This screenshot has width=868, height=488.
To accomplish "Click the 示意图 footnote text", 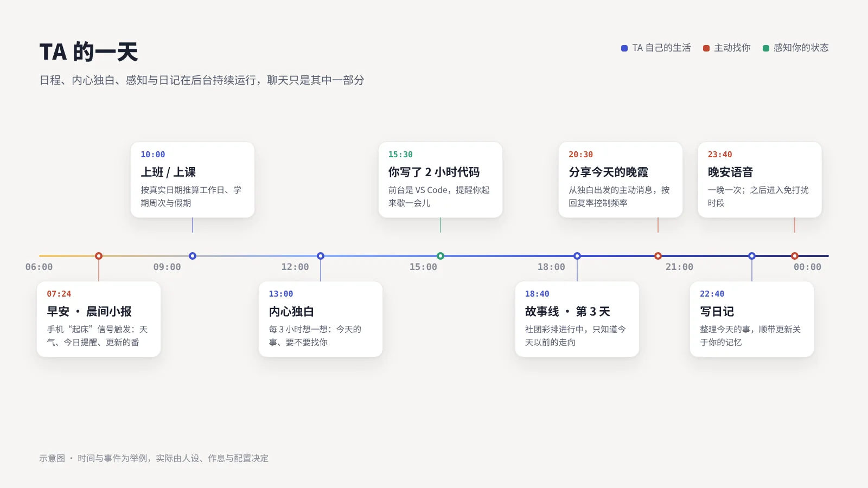I will point(154,458).
